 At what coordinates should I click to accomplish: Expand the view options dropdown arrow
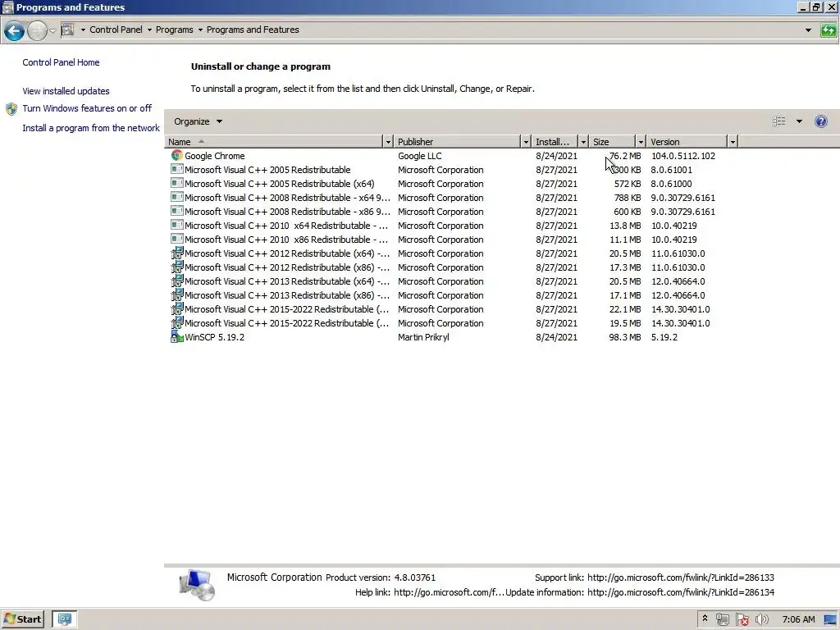pos(799,121)
